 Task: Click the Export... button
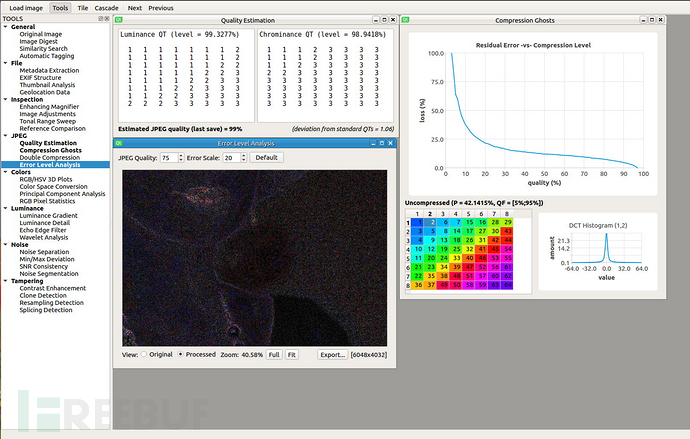coord(333,355)
